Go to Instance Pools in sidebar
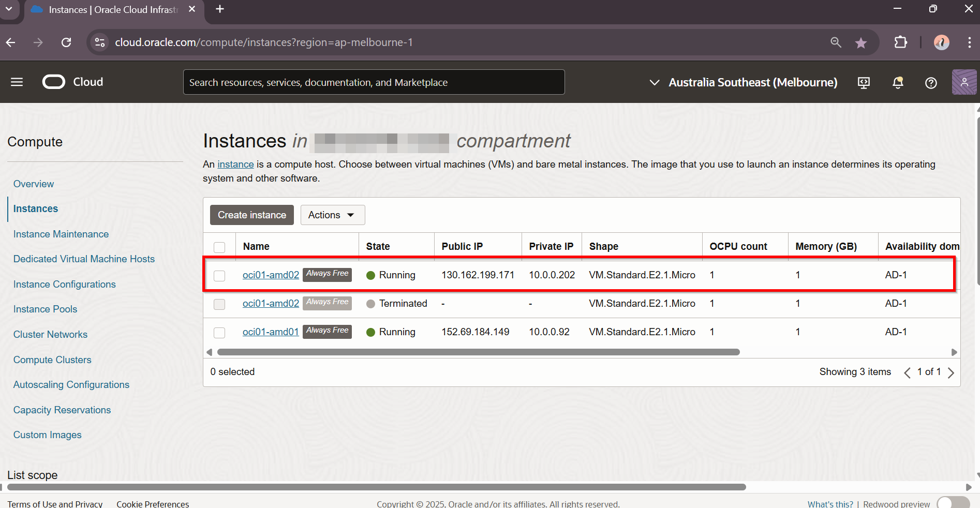The image size is (980, 508). point(45,309)
